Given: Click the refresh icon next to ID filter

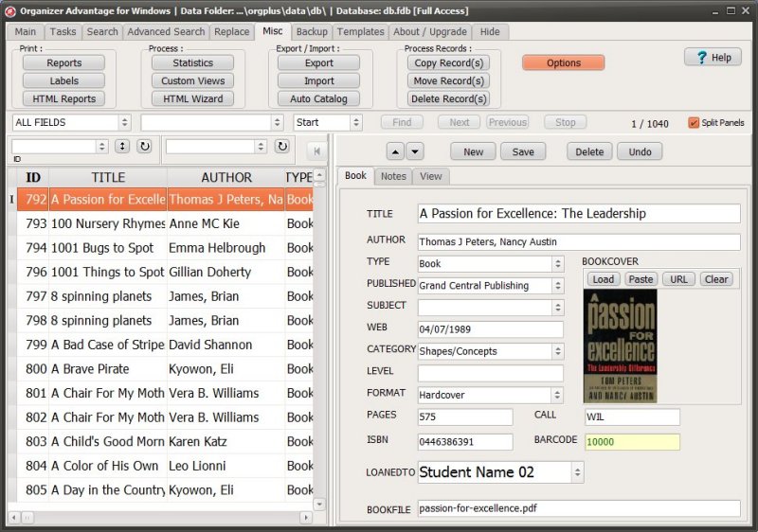Looking at the screenshot, I should pyautogui.click(x=144, y=147).
